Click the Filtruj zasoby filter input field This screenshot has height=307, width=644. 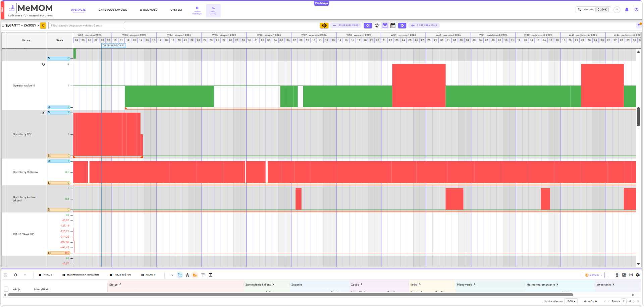tap(87, 25)
